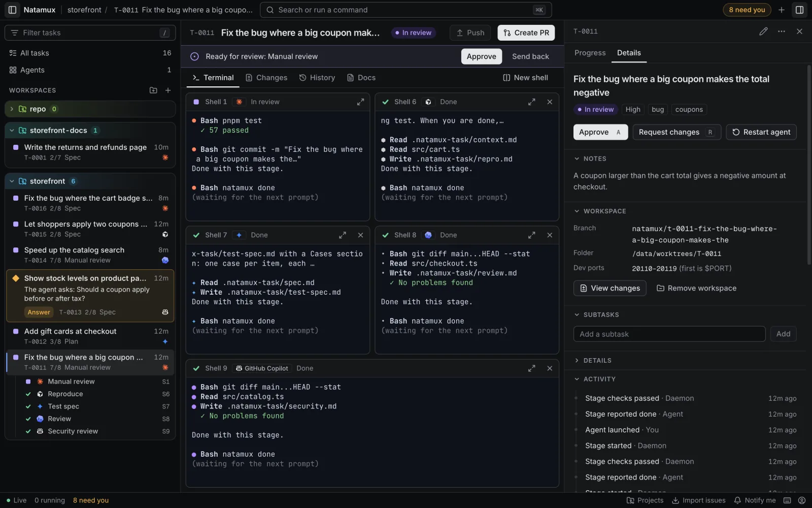The height and width of the screenshot is (508, 812).
Task: Open the History tab
Action: point(317,78)
